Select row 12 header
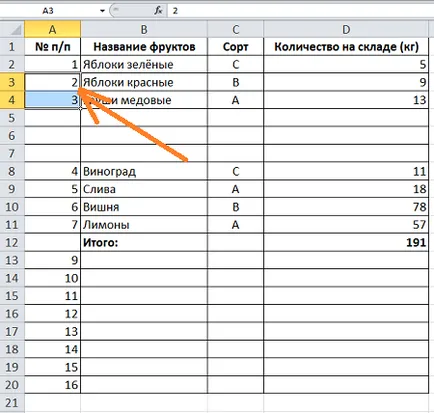434x413 pixels. 12,242
